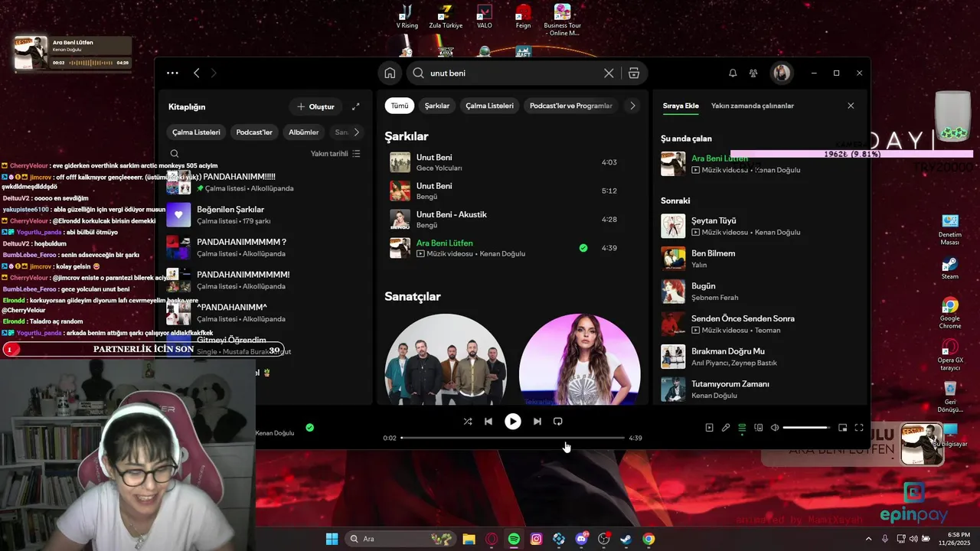The height and width of the screenshot is (551, 980).
Task: Toggle the queue panel button
Action: (x=742, y=428)
